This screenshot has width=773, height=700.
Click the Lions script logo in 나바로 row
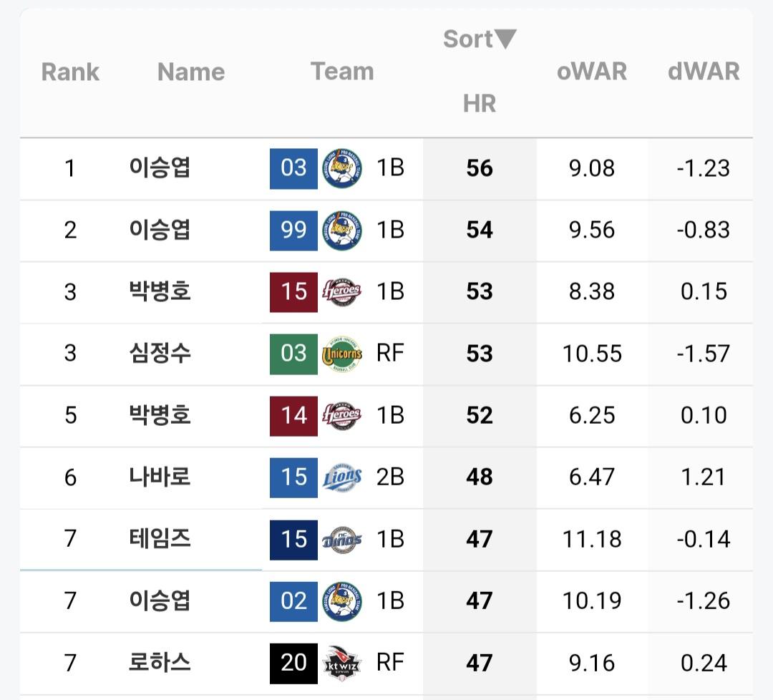point(341,477)
